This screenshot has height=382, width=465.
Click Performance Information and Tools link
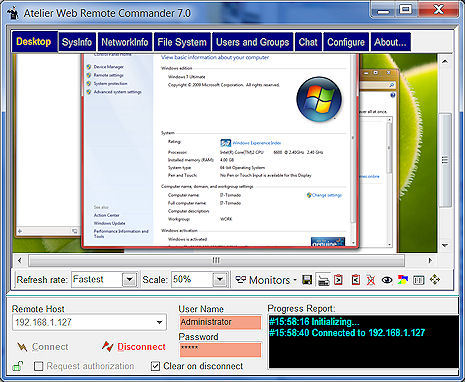tap(121, 233)
